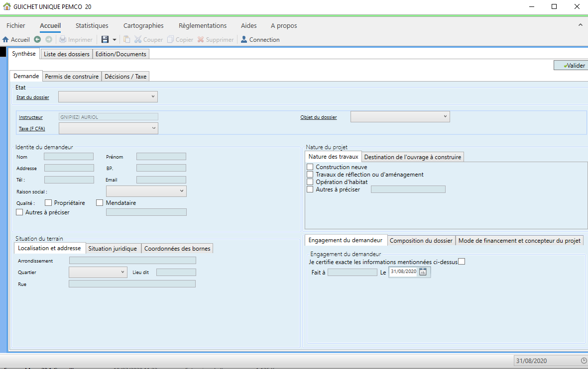Click the Imprimer printer icon

coord(63,39)
